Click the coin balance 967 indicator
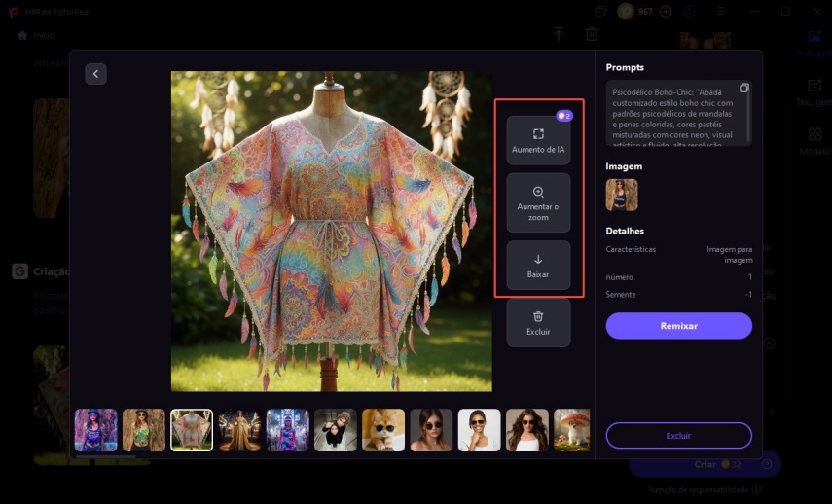The height and width of the screenshot is (504, 832). click(x=637, y=12)
